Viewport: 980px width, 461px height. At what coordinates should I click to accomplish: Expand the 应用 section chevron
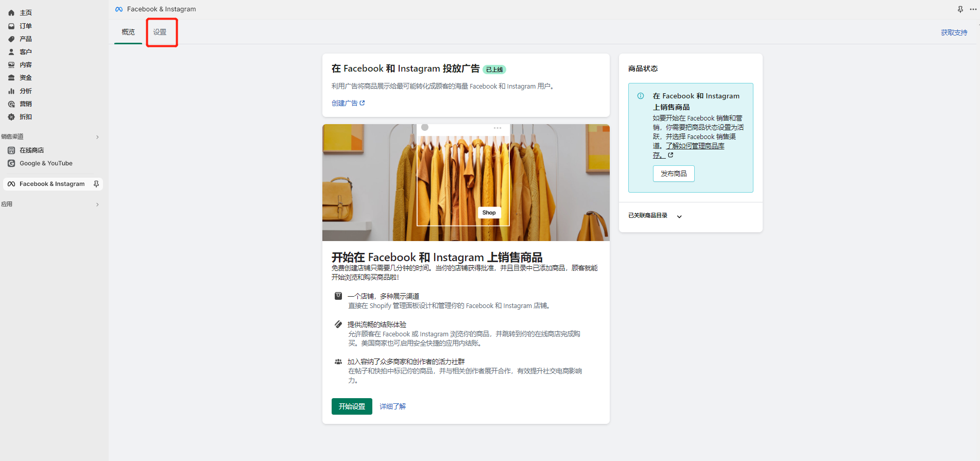[x=97, y=204]
